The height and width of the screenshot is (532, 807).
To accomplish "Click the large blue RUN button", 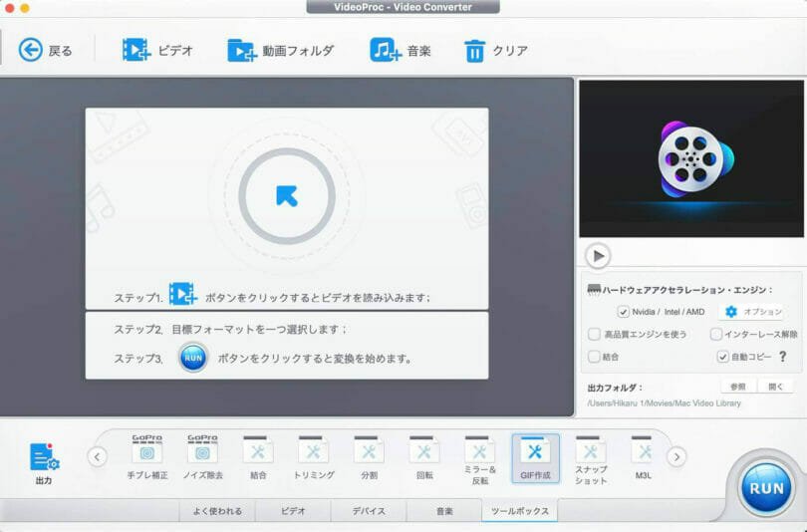I will tap(766, 488).
